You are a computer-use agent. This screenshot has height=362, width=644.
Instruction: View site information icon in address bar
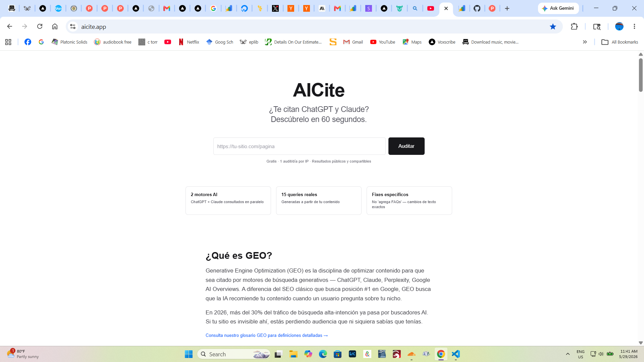click(x=73, y=26)
